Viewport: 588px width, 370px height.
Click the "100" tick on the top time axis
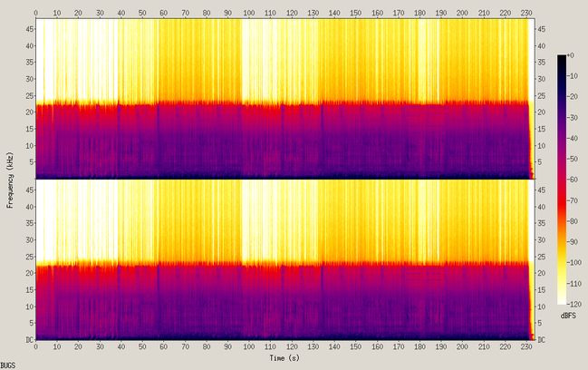(x=249, y=13)
